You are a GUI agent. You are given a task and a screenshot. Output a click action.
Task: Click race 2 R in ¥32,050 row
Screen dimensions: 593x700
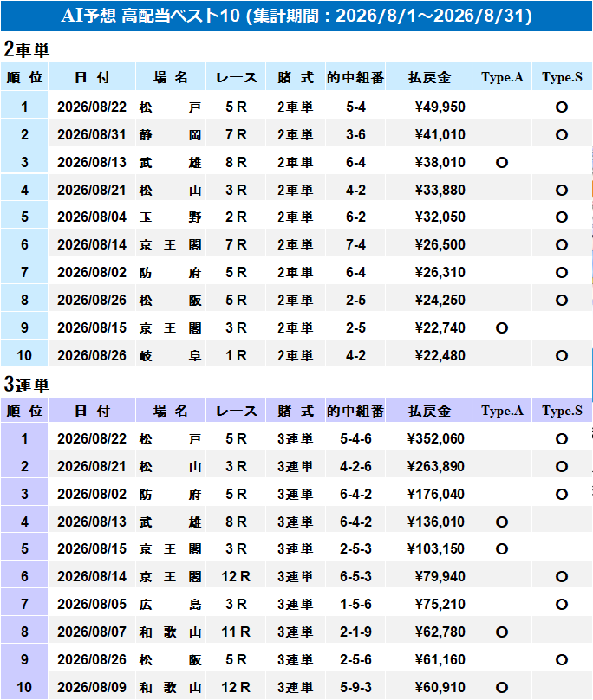pos(236,217)
